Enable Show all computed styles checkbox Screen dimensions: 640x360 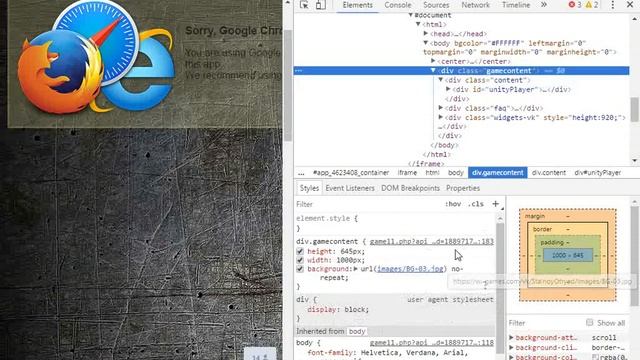(x=589, y=322)
